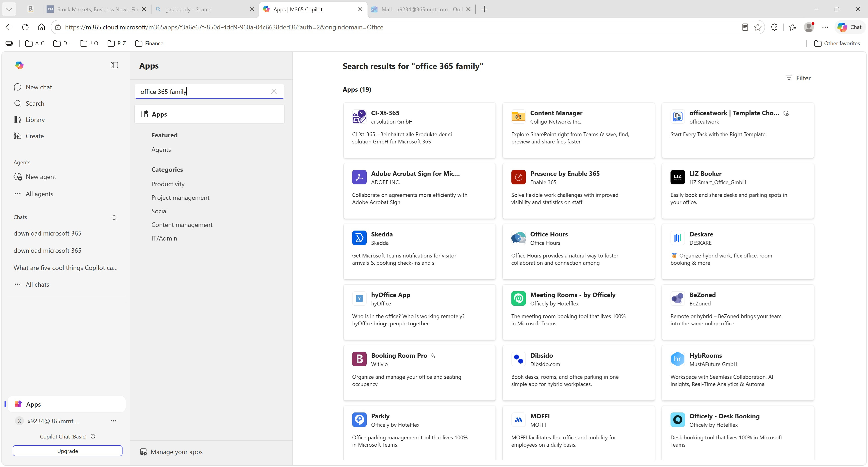
Task: Expand the Other favorites folder
Action: click(x=837, y=43)
